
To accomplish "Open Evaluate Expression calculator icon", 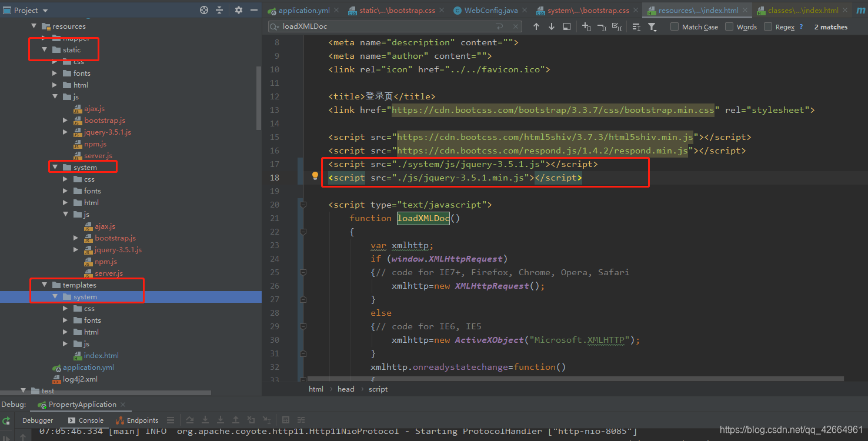I will click(x=286, y=420).
